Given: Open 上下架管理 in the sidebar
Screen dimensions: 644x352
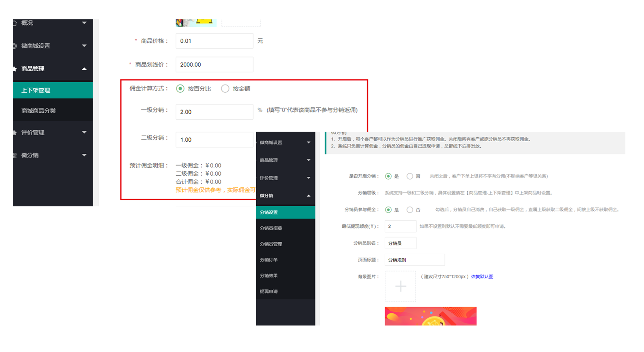Looking at the screenshot, I should (x=36, y=90).
